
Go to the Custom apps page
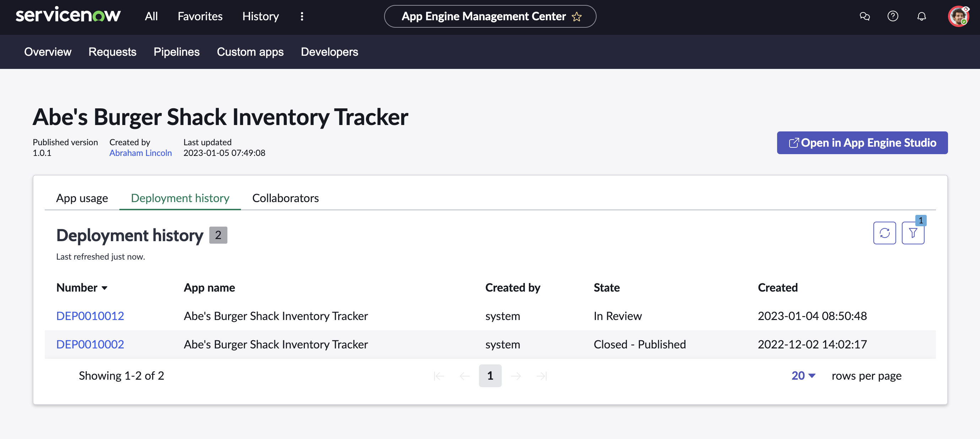(250, 52)
